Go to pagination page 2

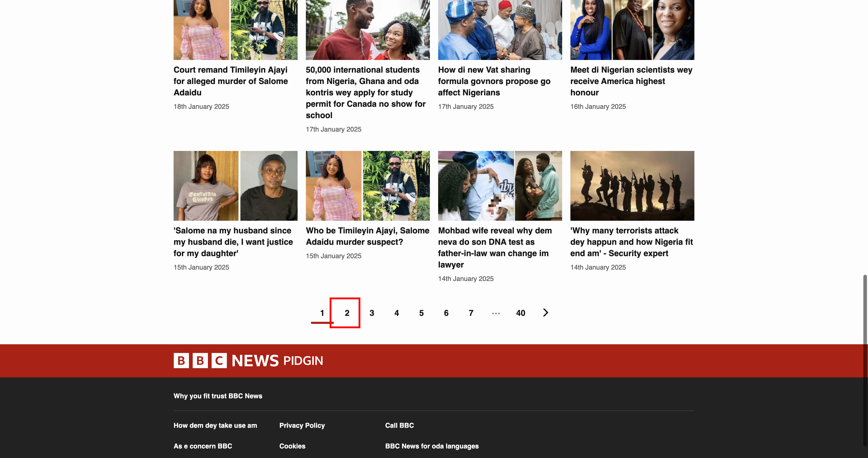click(347, 313)
